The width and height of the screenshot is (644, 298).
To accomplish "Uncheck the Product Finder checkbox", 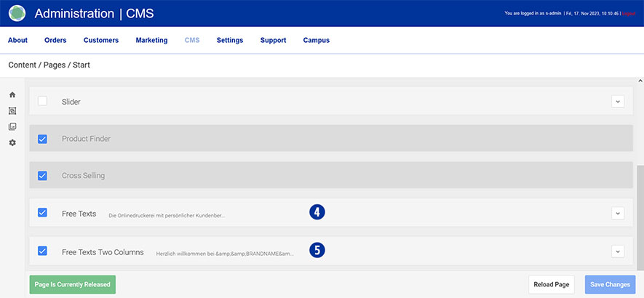I will pos(42,138).
